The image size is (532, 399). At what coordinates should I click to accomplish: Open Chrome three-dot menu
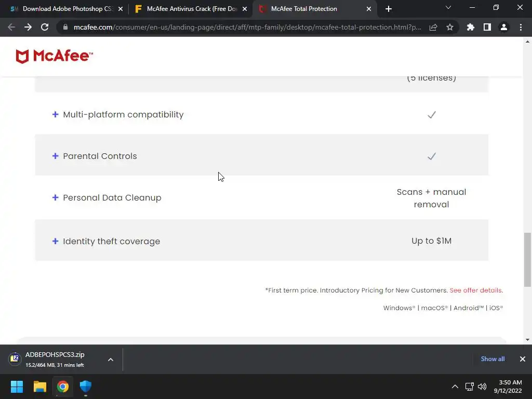click(x=521, y=27)
